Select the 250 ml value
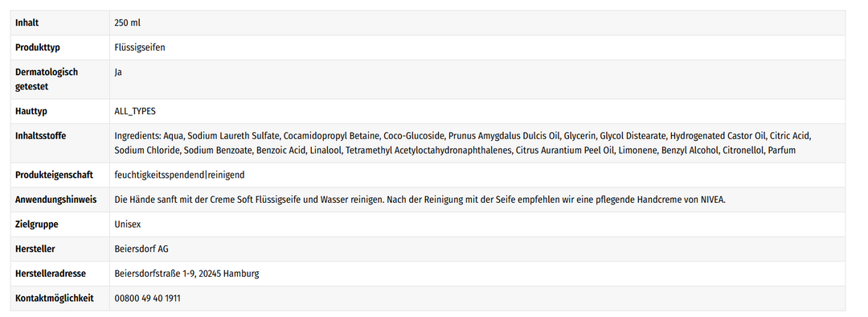The width and height of the screenshot is (868, 317). (x=128, y=23)
